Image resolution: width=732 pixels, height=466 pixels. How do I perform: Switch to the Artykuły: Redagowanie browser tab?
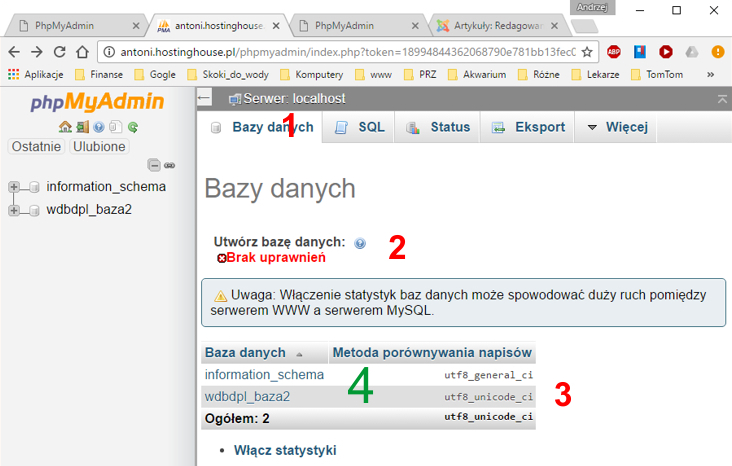pos(498,26)
